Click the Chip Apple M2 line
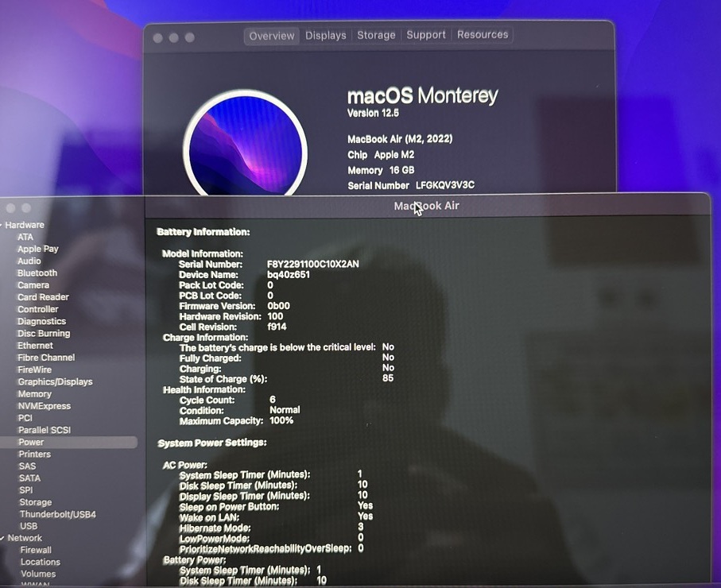This screenshot has width=721, height=588. click(x=381, y=155)
